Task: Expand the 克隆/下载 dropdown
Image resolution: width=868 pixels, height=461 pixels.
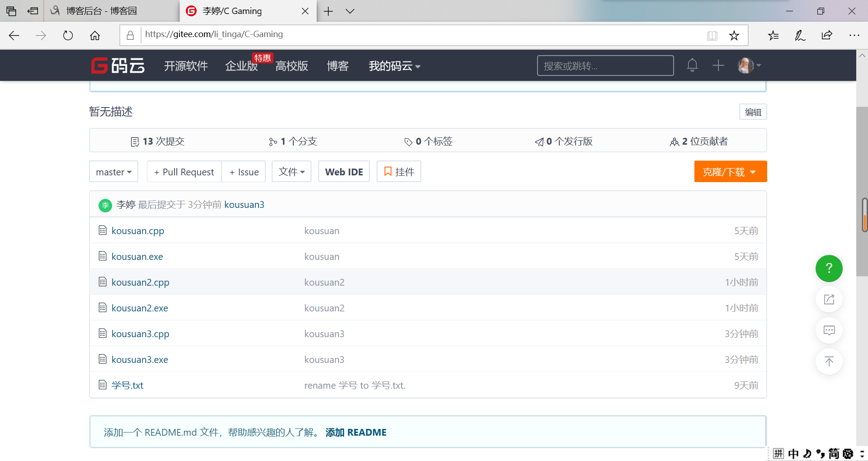Action: point(731,172)
